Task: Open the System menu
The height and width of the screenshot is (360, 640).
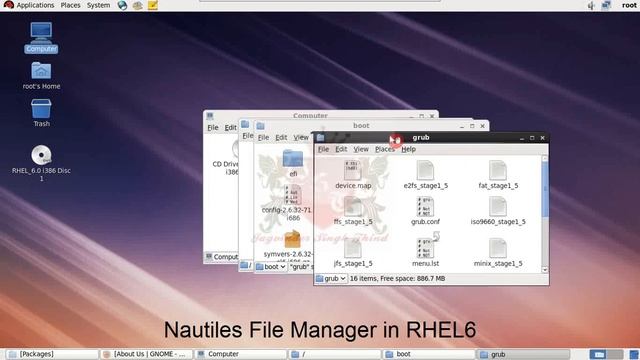Action: pyautogui.click(x=98, y=5)
